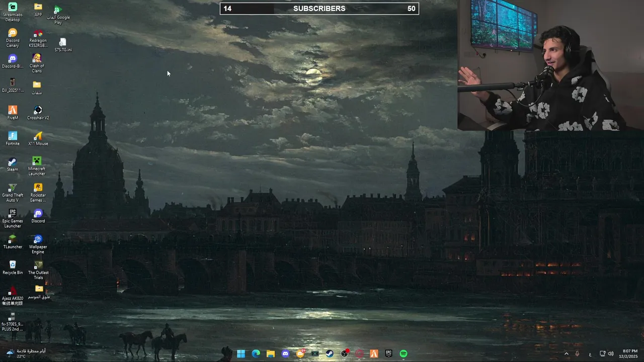Viewport: 644px width, 362px height.
Task: Open the Discord Canary taskbar icon with notification badge
Action: [x=300, y=354]
